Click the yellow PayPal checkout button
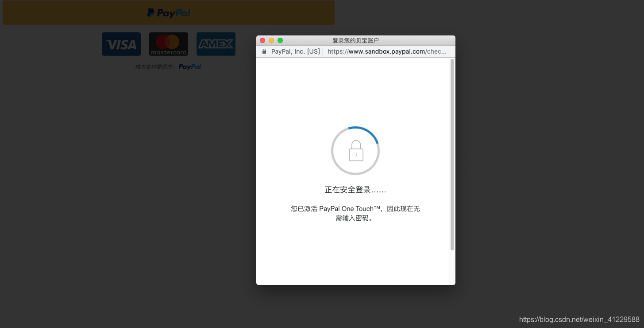The image size is (644, 328). pos(169,13)
